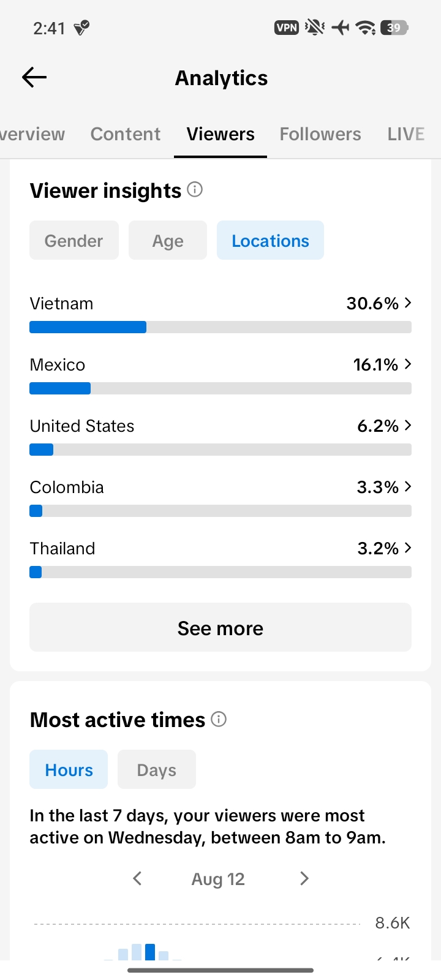Image resolution: width=441 pixels, height=980 pixels.
Task: Tap the battery indicator icon
Action: pyautogui.click(x=394, y=28)
